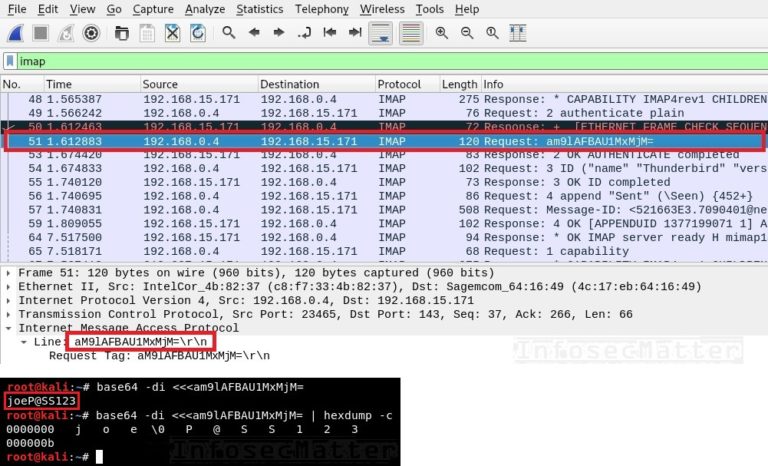Open the Help menu

[467, 9]
